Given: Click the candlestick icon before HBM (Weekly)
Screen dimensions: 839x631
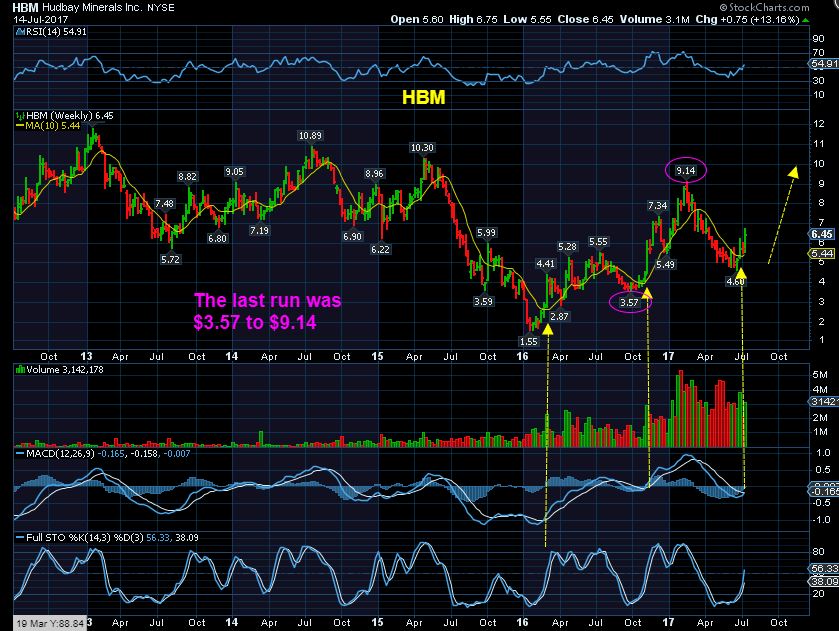Looking at the screenshot, I should (x=20, y=116).
